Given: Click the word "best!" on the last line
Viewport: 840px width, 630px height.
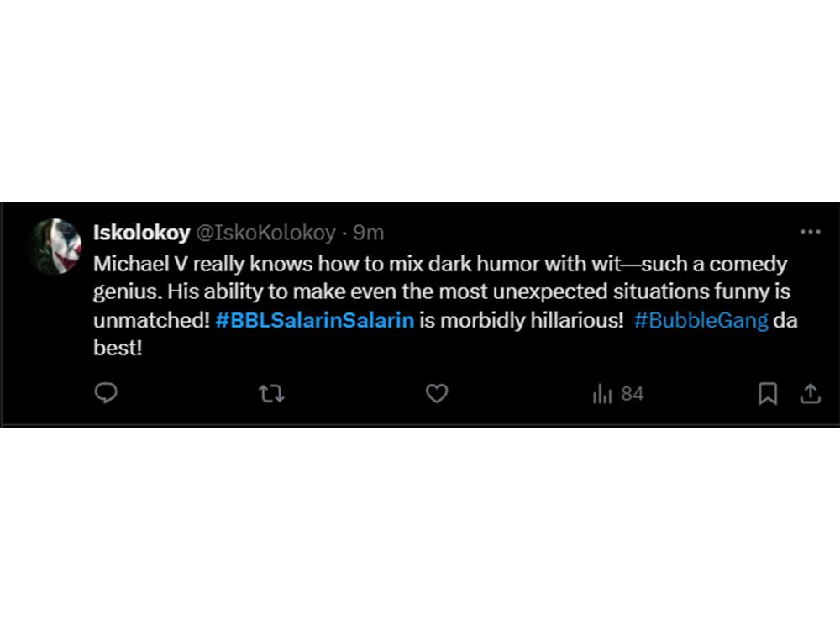Looking at the screenshot, I should tap(118, 348).
